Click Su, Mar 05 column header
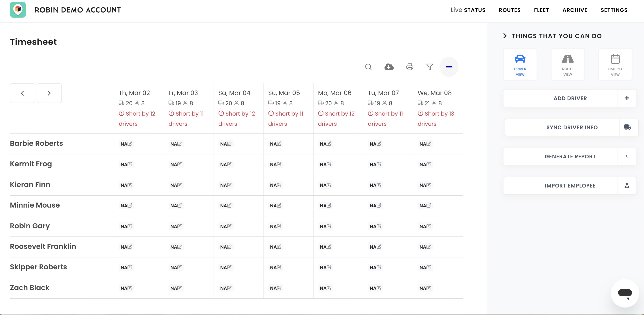644x315 pixels. tap(284, 93)
